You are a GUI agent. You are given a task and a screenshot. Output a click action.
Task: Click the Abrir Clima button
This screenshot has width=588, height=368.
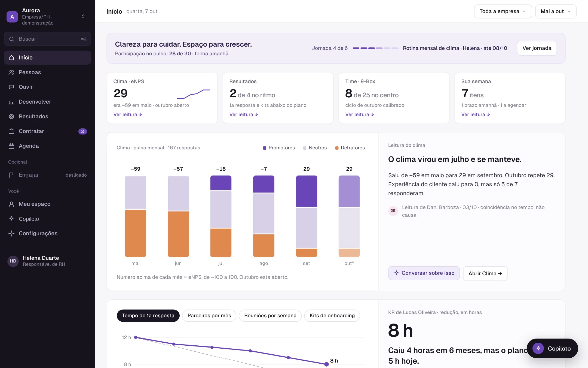(485, 273)
